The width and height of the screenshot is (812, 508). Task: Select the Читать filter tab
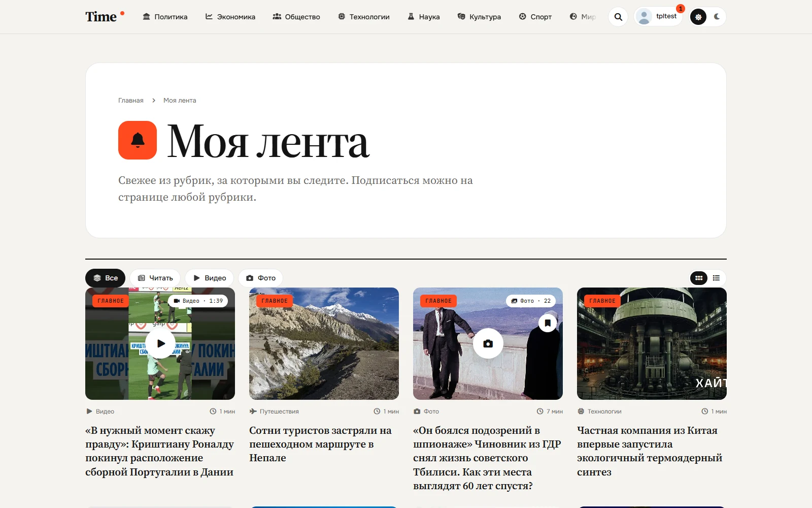point(155,278)
